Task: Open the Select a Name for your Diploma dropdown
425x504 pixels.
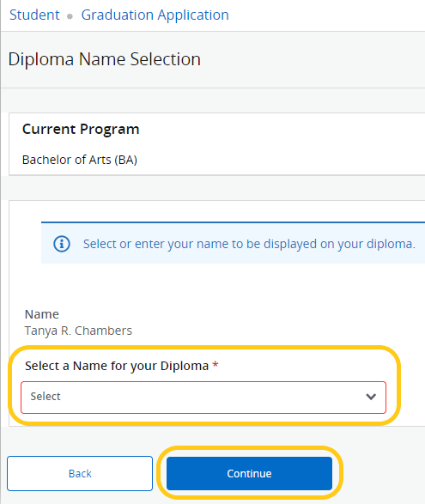Action: tap(203, 398)
